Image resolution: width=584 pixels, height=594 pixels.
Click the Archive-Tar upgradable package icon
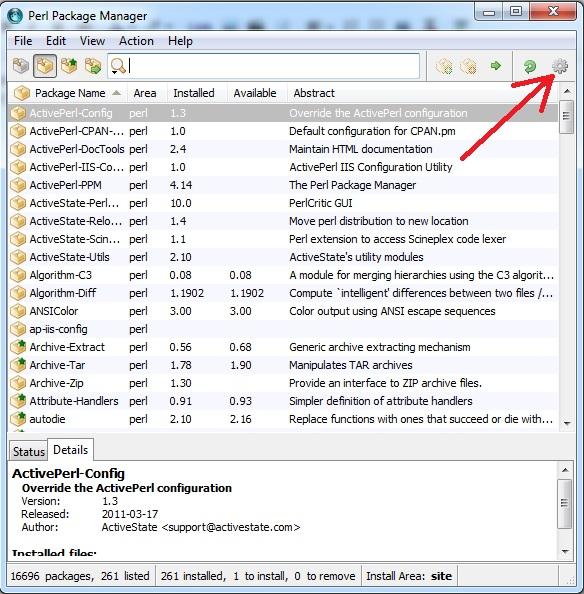click(18, 365)
